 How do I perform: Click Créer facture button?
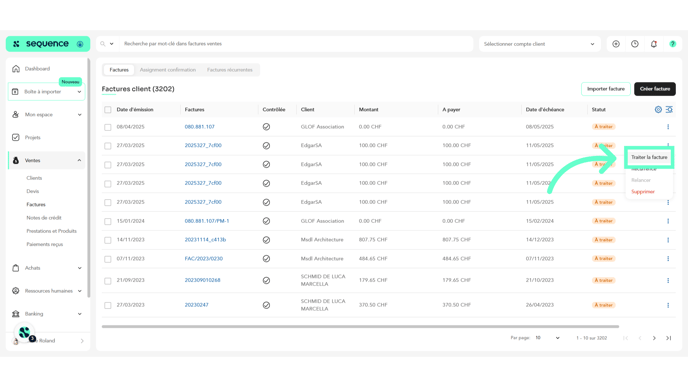(655, 89)
